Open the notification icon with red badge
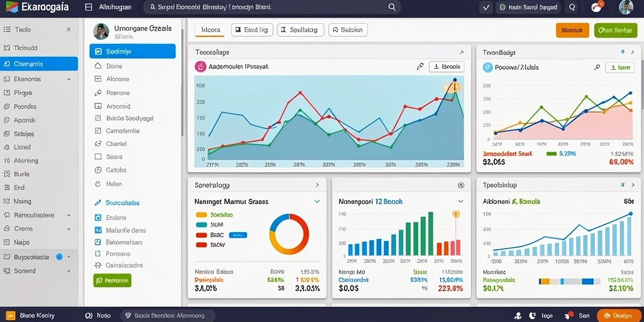Viewport: 644px width, 322px height. [x=596, y=6]
